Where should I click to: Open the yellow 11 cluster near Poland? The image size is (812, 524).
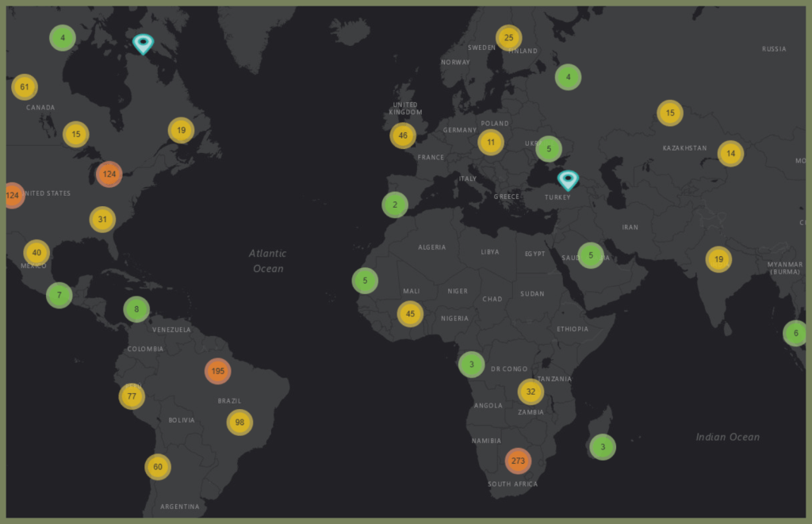point(491,143)
